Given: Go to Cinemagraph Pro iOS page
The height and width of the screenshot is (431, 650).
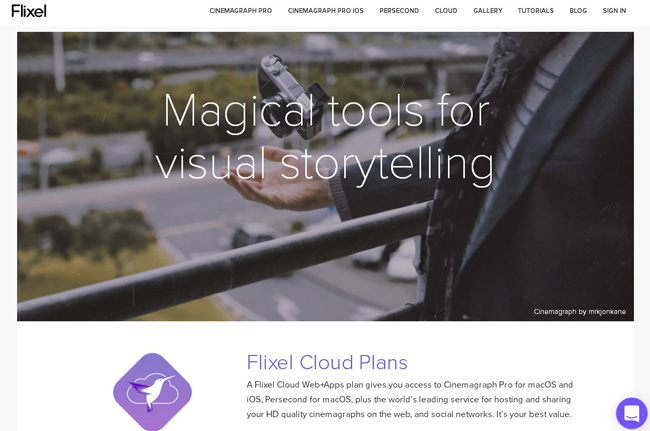Looking at the screenshot, I should click(x=325, y=11).
